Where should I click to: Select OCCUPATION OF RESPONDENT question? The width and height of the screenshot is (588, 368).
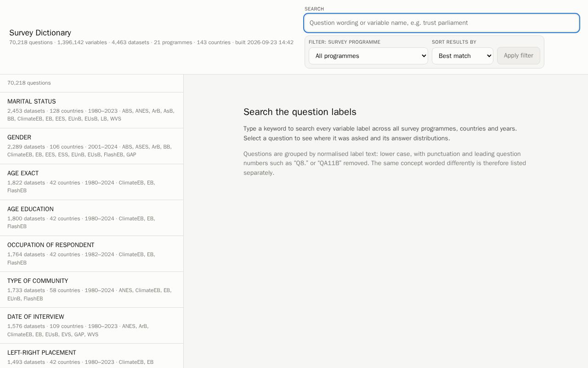[x=91, y=253]
